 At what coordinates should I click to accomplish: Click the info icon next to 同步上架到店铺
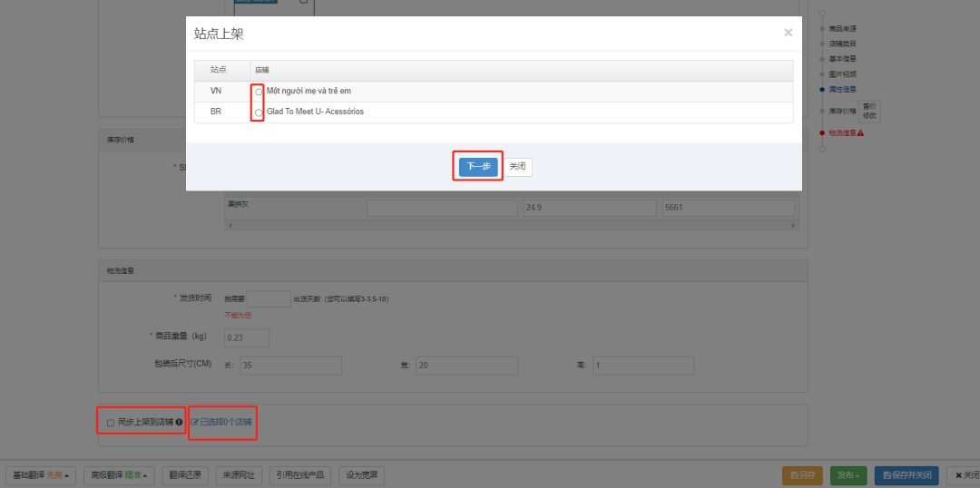click(179, 423)
